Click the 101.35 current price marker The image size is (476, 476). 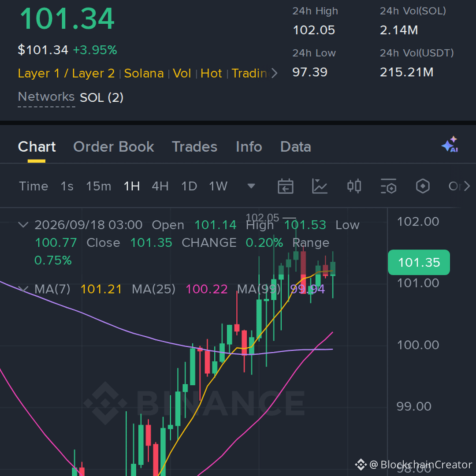[419, 262]
